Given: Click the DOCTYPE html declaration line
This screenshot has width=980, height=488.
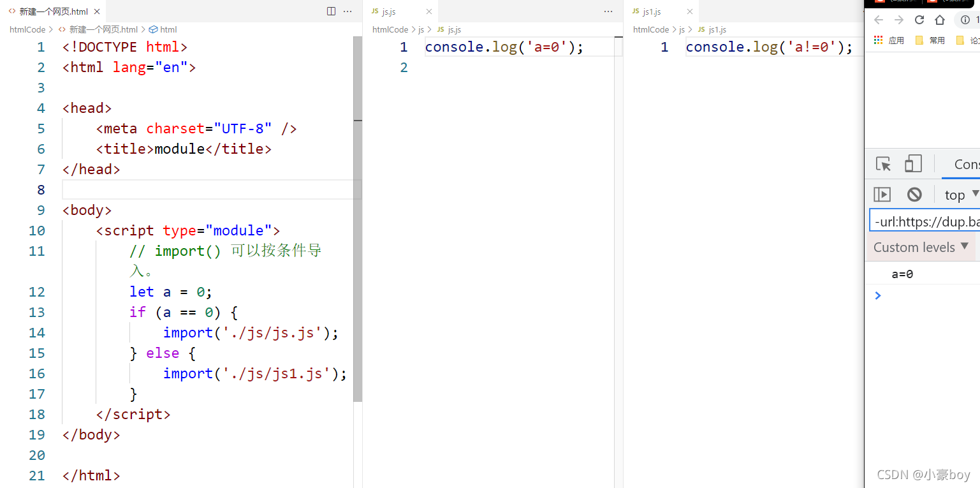Looking at the screenshot, I should pos(125,47).
